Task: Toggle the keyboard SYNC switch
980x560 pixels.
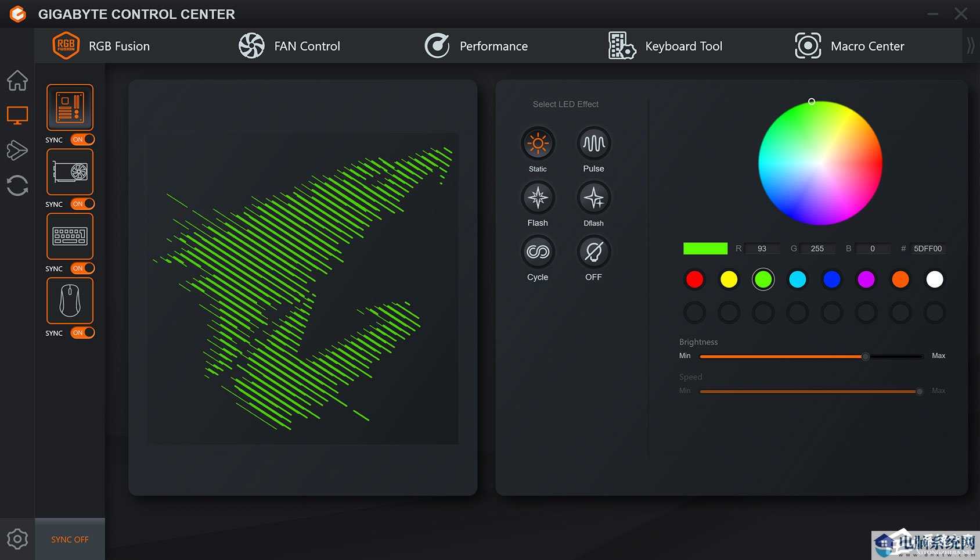Action: click(82, 268)
